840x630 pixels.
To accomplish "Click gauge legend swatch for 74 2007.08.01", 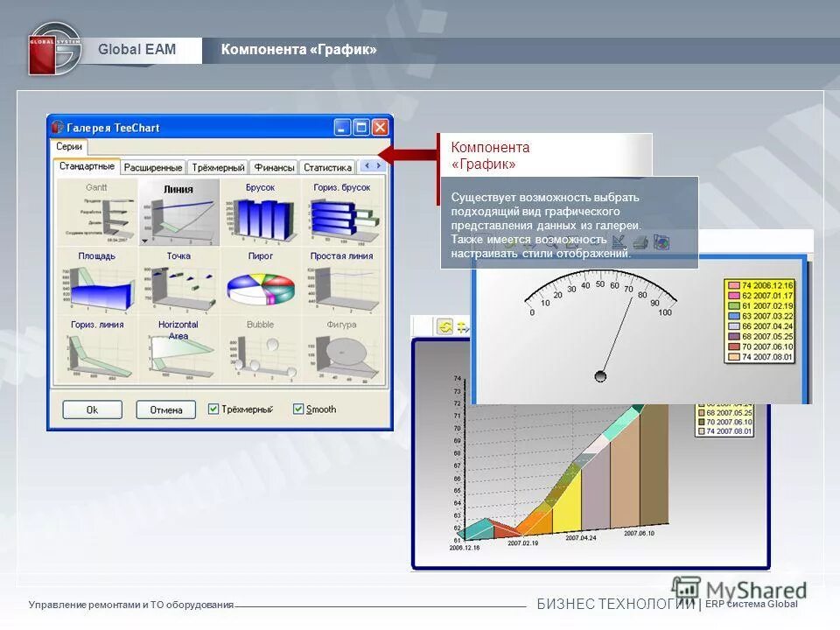I will 733,357.
